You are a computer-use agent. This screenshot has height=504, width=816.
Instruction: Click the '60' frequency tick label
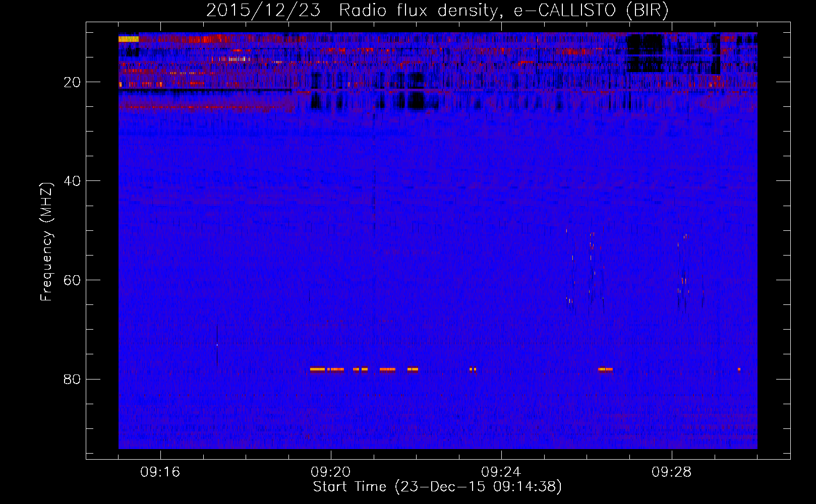(72, 280)
